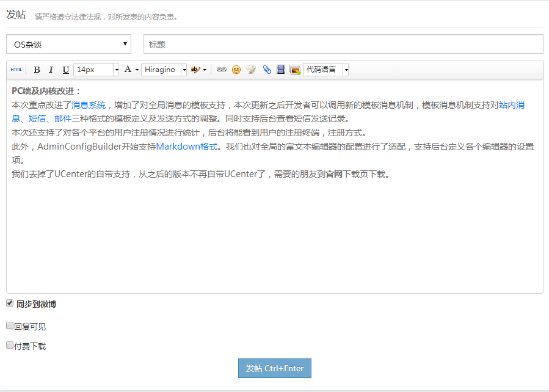Open the scrawl paint palette tool

(x=251, y=70)
